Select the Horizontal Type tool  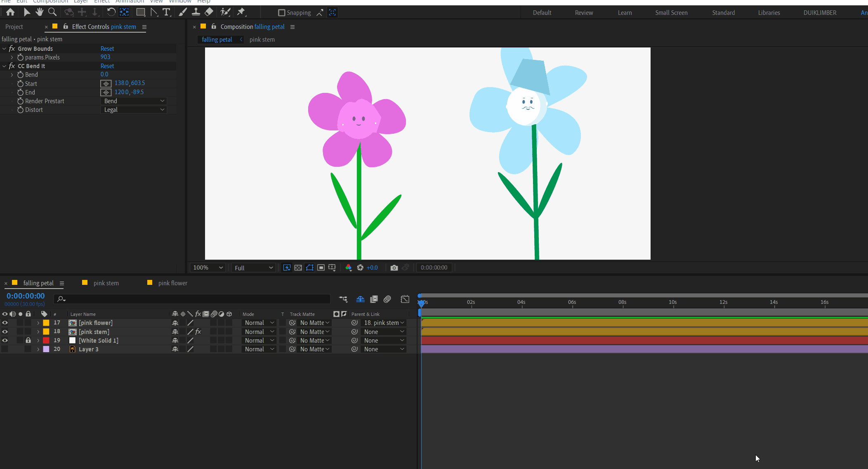tap(166, 12)
